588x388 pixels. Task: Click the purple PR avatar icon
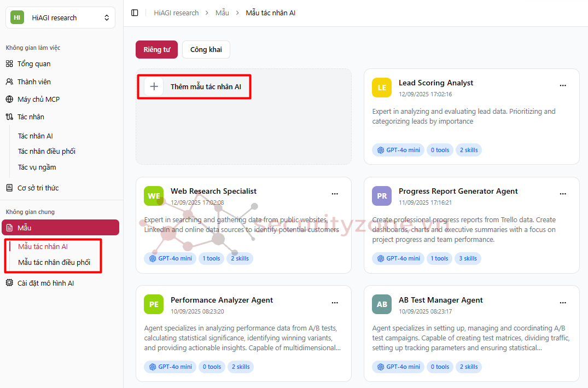382,196
